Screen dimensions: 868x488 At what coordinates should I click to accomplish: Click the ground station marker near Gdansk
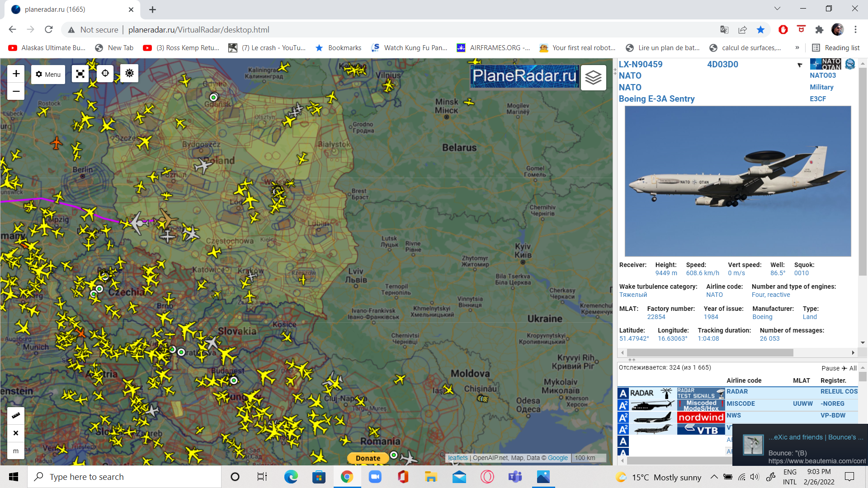213,97
